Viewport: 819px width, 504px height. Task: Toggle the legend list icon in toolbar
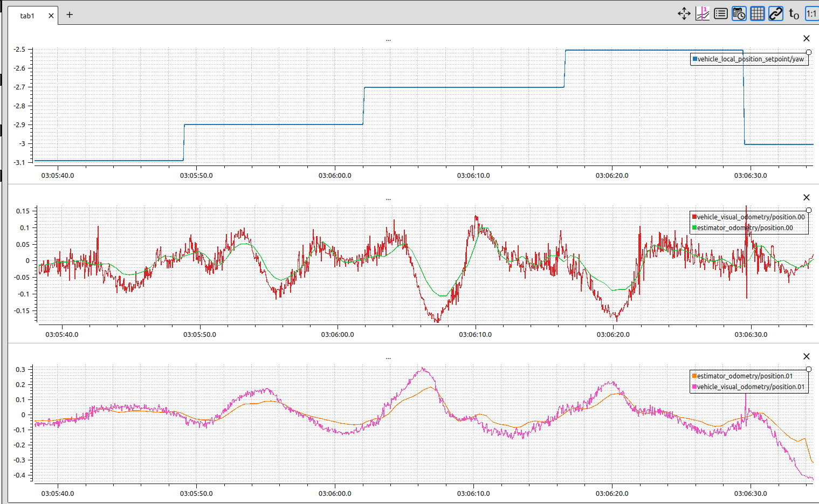tap(721, 14)
